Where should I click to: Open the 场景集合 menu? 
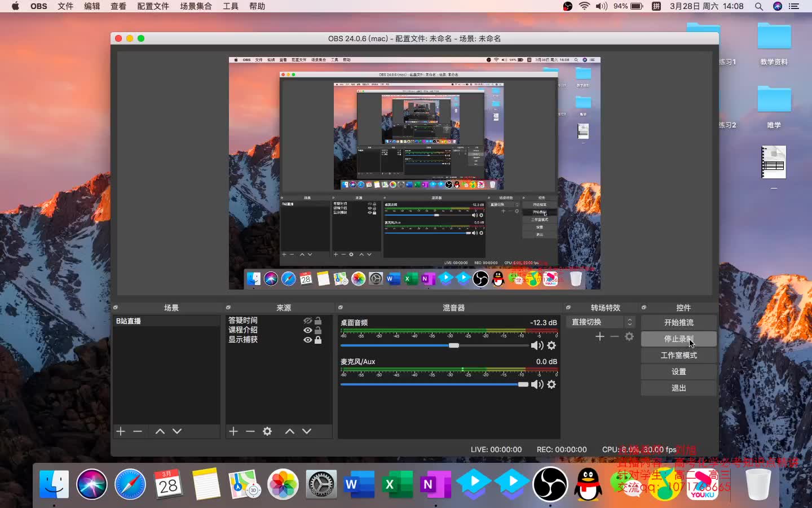[x=196, y=6]
